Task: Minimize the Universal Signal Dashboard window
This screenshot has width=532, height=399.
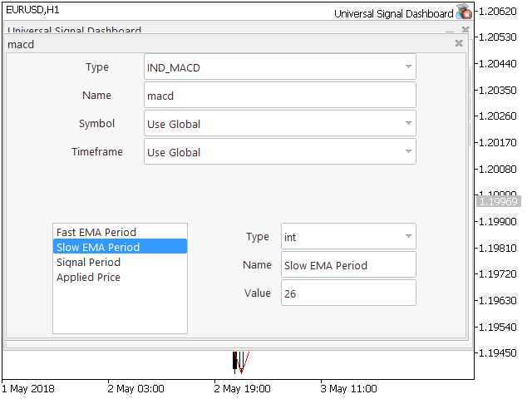Action: click(450, 30)
